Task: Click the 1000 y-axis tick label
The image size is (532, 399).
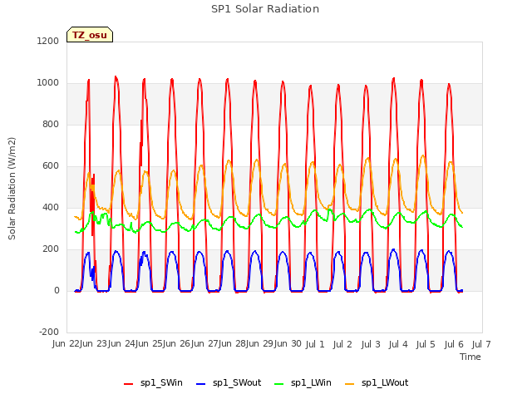Action: point(48,83)
